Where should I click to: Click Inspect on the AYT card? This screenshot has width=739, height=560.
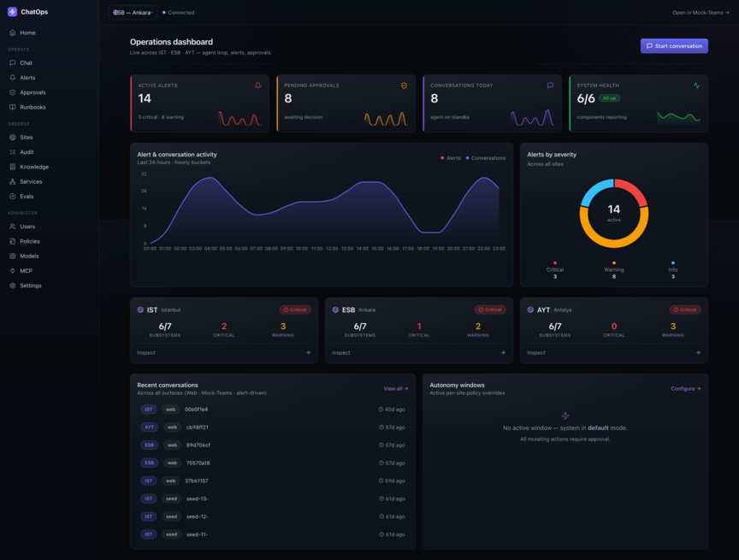[536, 353]
